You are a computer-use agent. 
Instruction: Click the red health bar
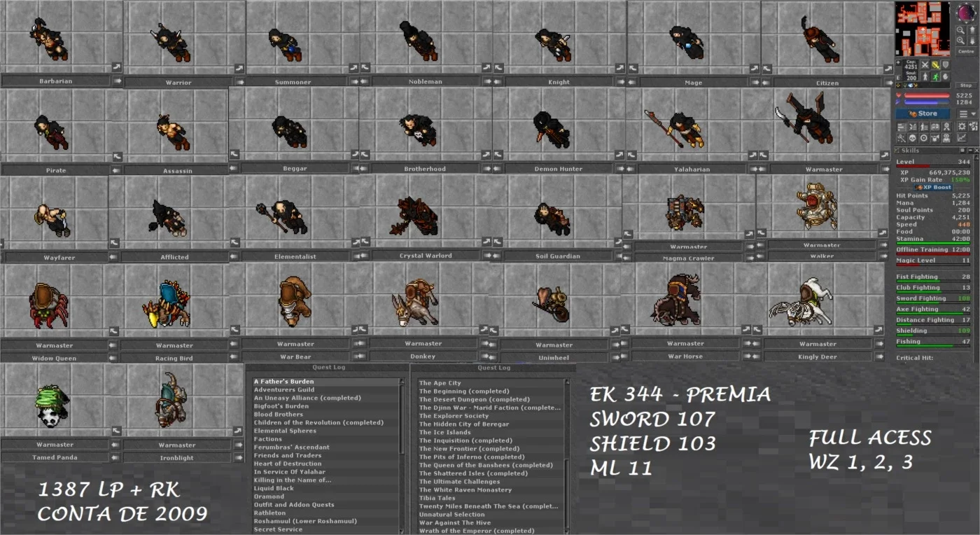tap(927, 95)
